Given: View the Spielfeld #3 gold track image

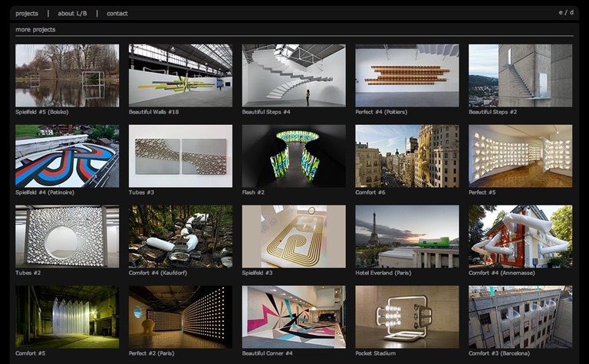Looking at the screenshot, I should tap(294, 237).
